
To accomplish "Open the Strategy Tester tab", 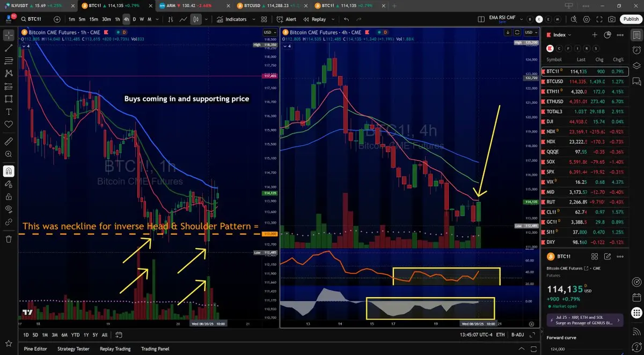I will click(74, 349).
